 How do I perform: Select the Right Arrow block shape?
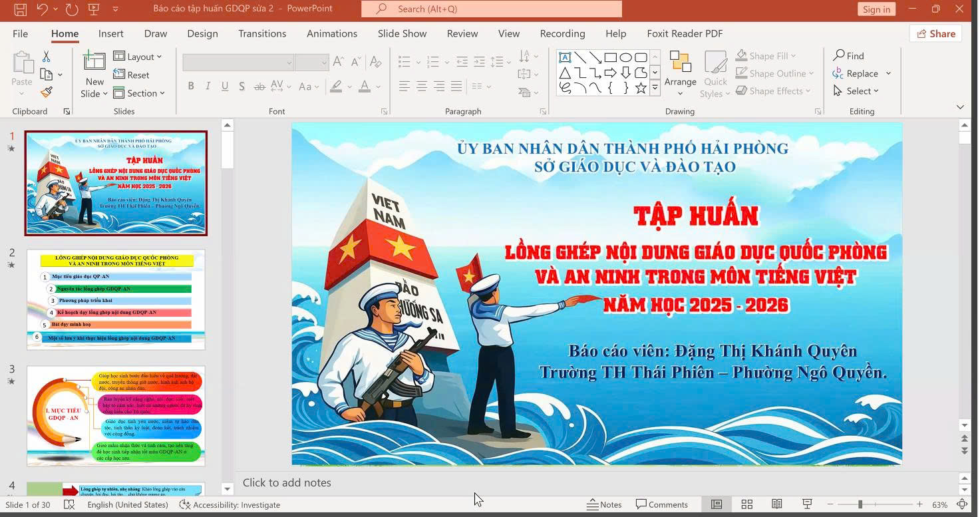(x=610, y=73)
